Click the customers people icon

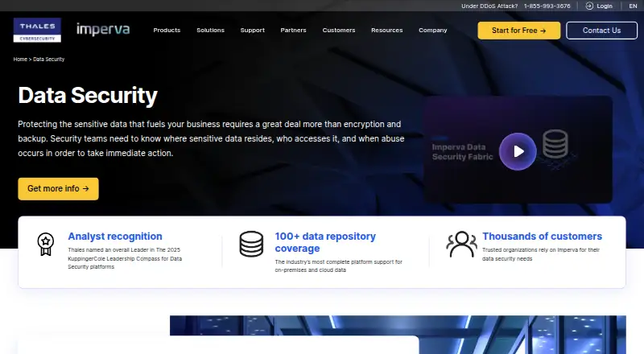tap(461, 244)
